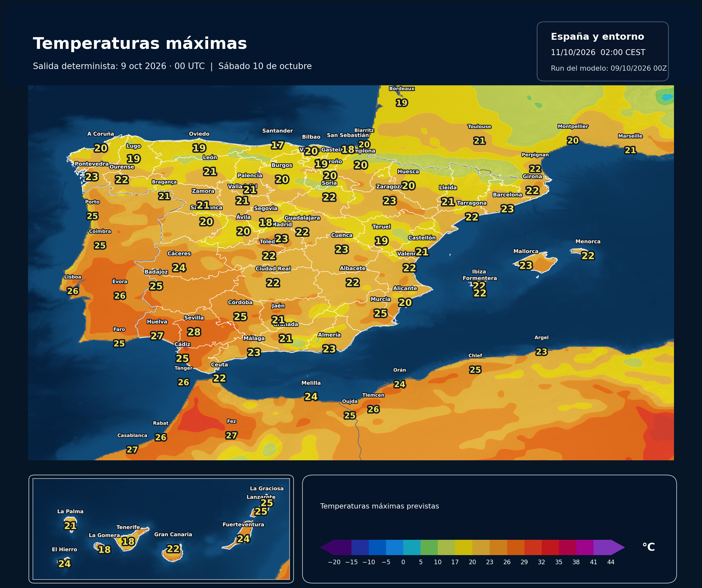This screenshot has width=702, height=588.
Task: Click the Casablanca city label
Action: click(132, 435)
